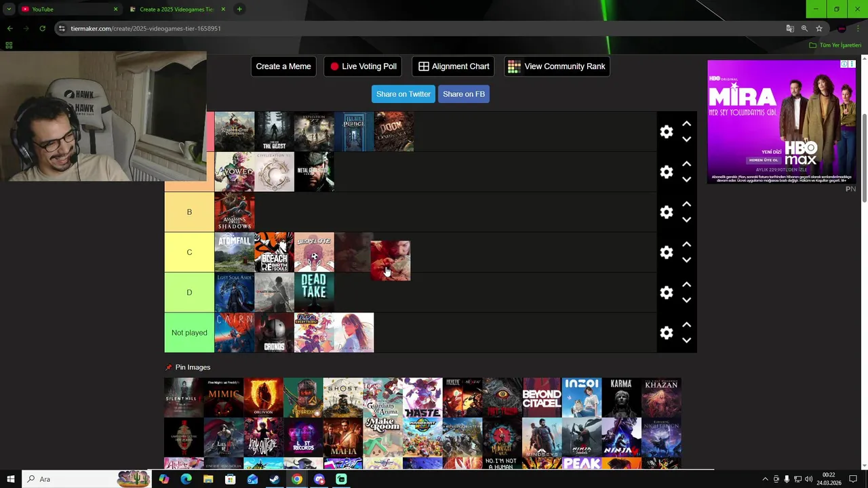The height and width of the screenshot is (488, 868).
Task: Open the translate page icon
Action: coord(790,28)
